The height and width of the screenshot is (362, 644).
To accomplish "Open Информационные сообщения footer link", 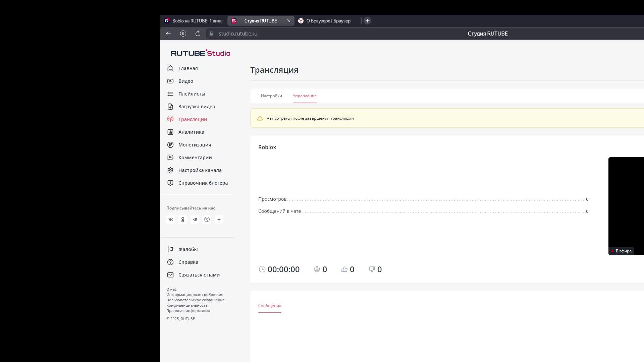I will coord(195,295).
